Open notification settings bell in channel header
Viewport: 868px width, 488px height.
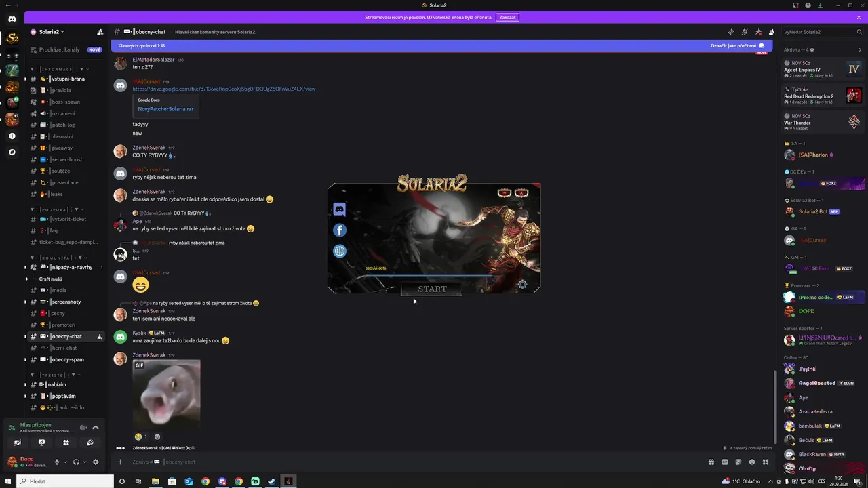pos(744,32)
